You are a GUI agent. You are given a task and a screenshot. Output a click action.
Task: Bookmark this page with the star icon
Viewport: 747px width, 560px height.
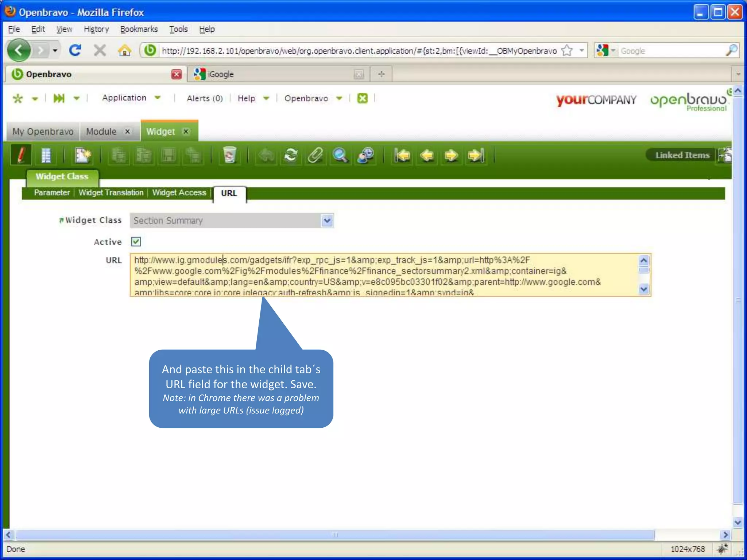(567, 50)
